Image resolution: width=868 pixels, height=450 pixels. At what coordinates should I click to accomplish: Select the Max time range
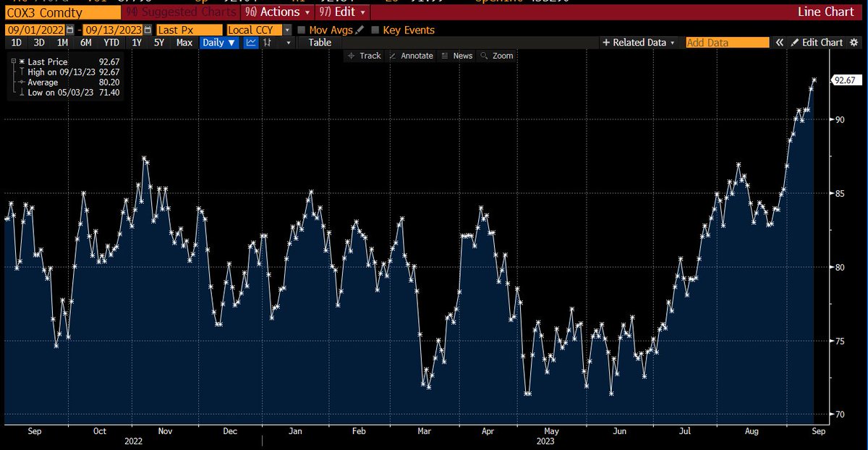tap(184, 43)
